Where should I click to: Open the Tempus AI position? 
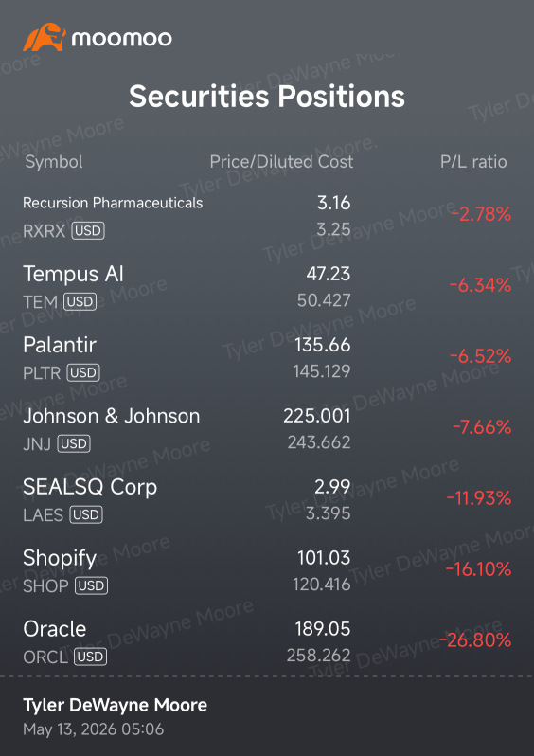267,286
